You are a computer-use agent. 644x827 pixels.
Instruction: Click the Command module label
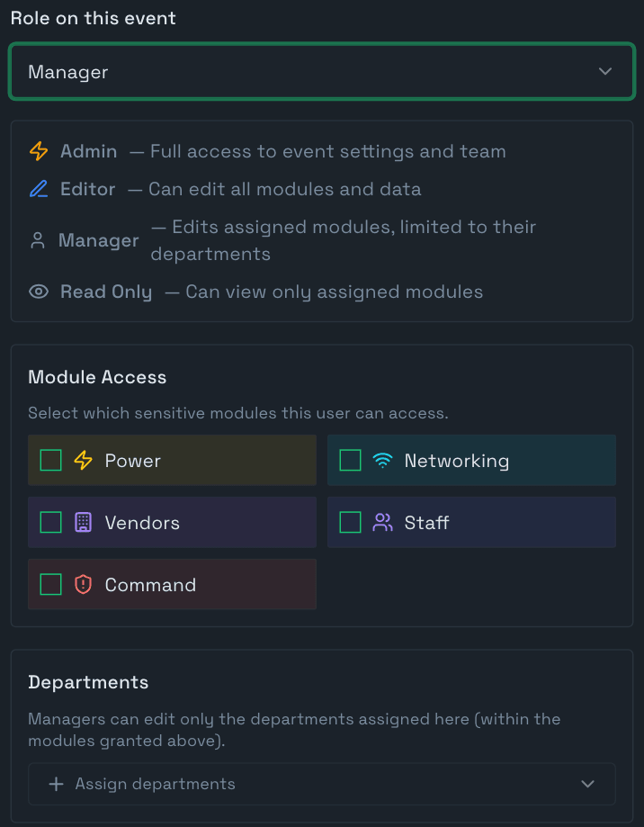pyautogui.click(x=150, y=585)
